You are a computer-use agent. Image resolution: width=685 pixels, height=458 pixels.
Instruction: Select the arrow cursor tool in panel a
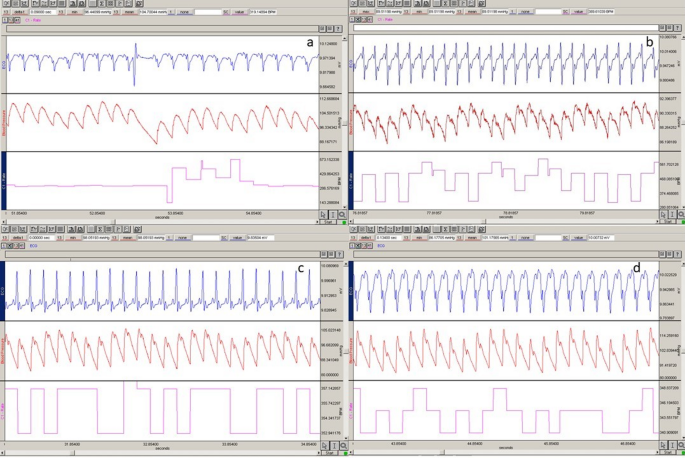coord(323,215)
